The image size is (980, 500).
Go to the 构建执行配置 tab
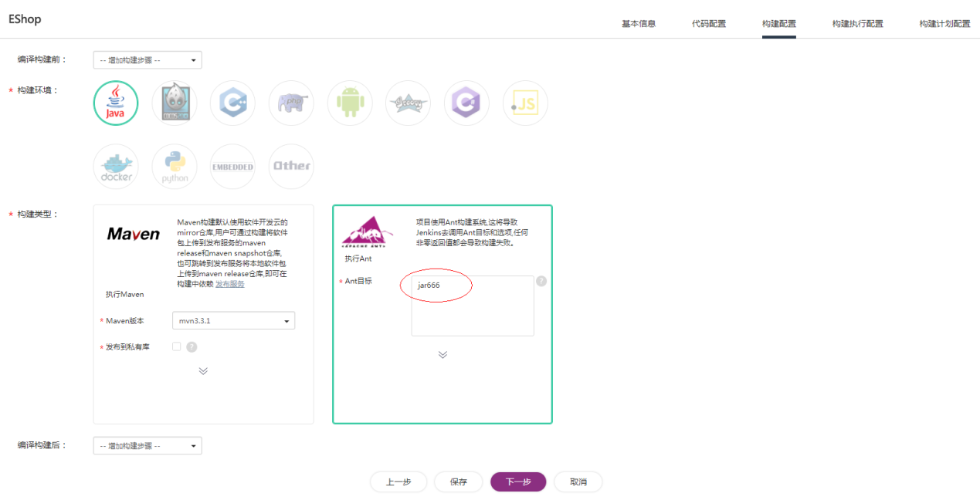coord(858,23)
